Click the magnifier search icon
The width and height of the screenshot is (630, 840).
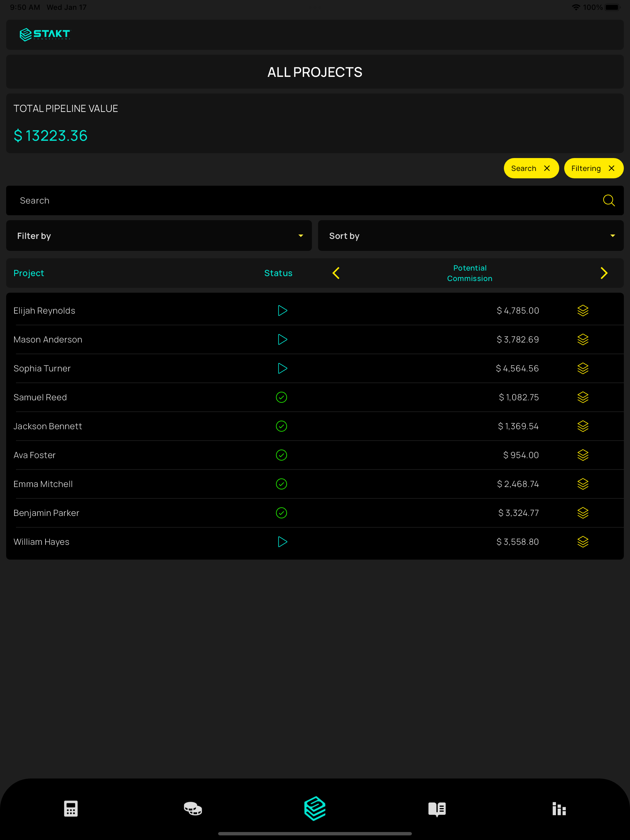coord(609,200)
